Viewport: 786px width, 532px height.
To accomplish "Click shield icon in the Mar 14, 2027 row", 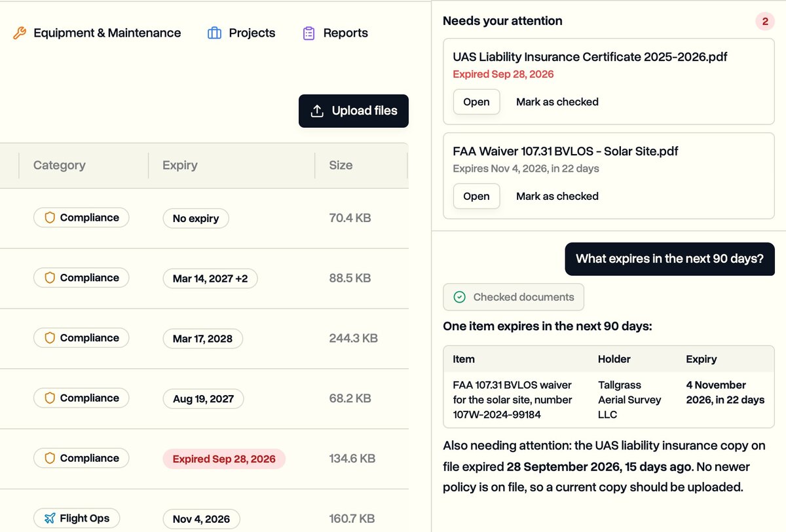I will [x=50, y=278].
